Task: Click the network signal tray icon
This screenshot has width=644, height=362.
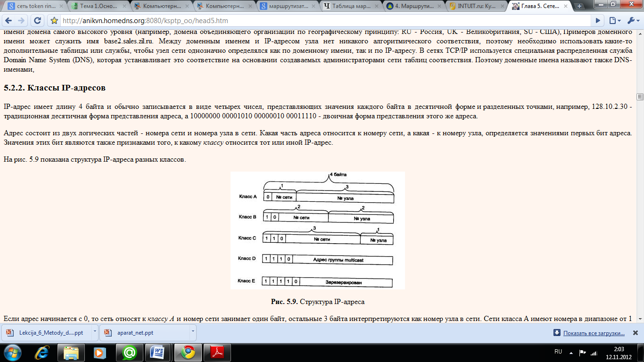Action: coord(594,352)
